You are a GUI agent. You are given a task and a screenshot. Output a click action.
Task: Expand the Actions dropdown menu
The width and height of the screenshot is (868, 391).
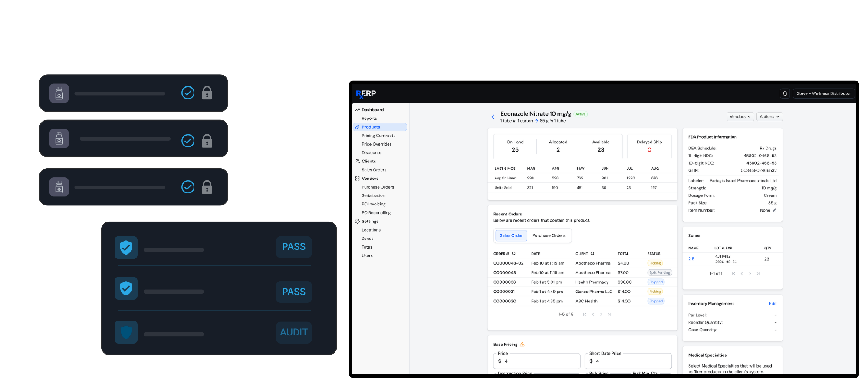[x=769, y=117]
